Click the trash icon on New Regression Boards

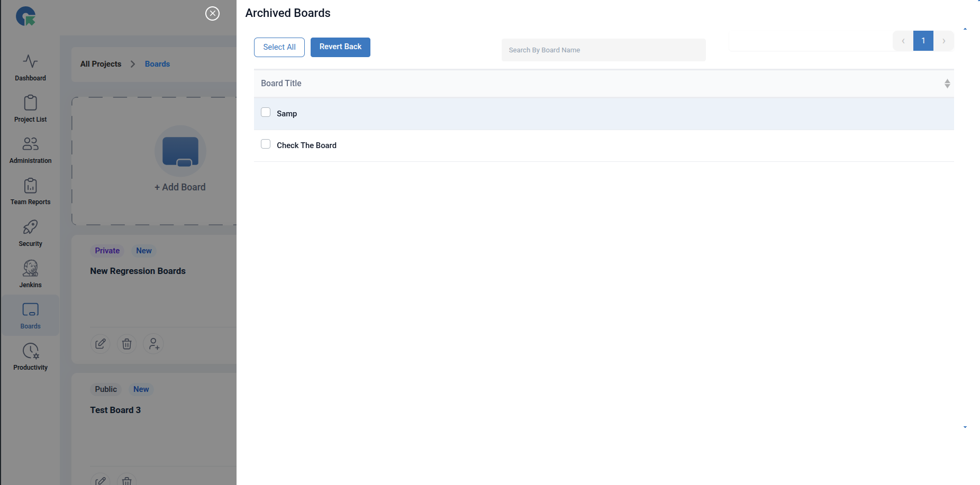pos(126,344)
